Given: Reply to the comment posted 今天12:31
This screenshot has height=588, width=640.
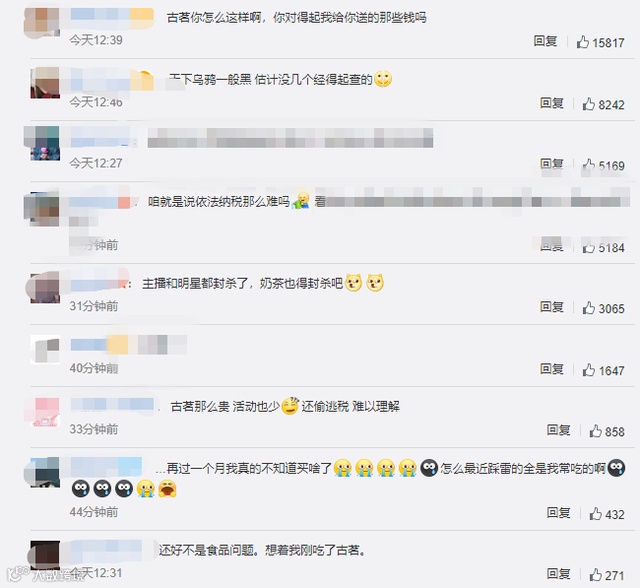Looking at the screenshot, I should (558, 574).
